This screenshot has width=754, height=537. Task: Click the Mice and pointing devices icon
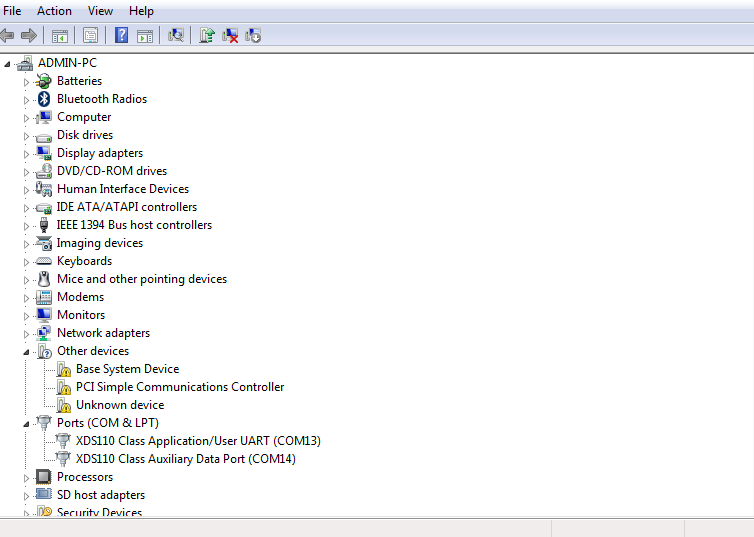pos(44,279)
